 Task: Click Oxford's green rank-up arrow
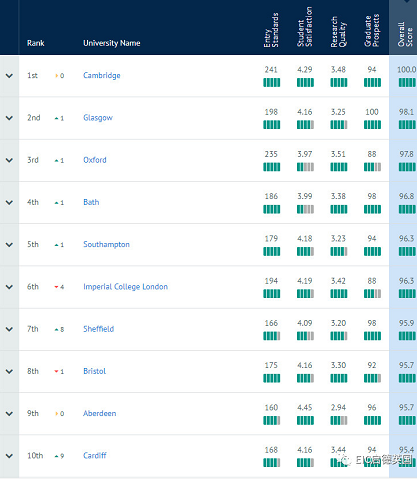(57, 160)
